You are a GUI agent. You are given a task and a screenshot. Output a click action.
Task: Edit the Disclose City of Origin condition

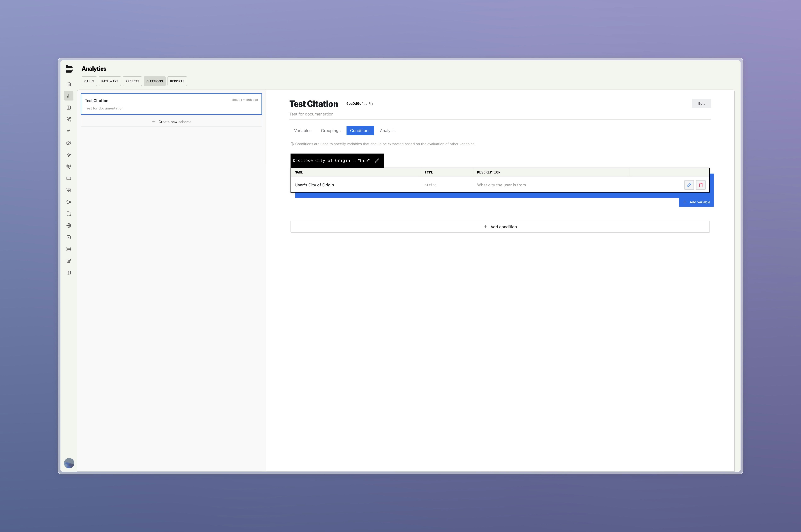[377, 161]
